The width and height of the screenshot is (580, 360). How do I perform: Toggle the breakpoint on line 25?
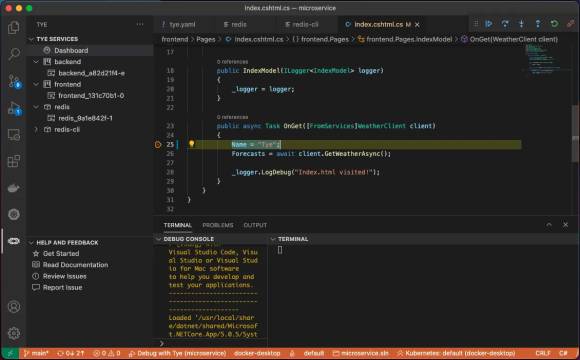pyautogui.click(x=158, y=145)
